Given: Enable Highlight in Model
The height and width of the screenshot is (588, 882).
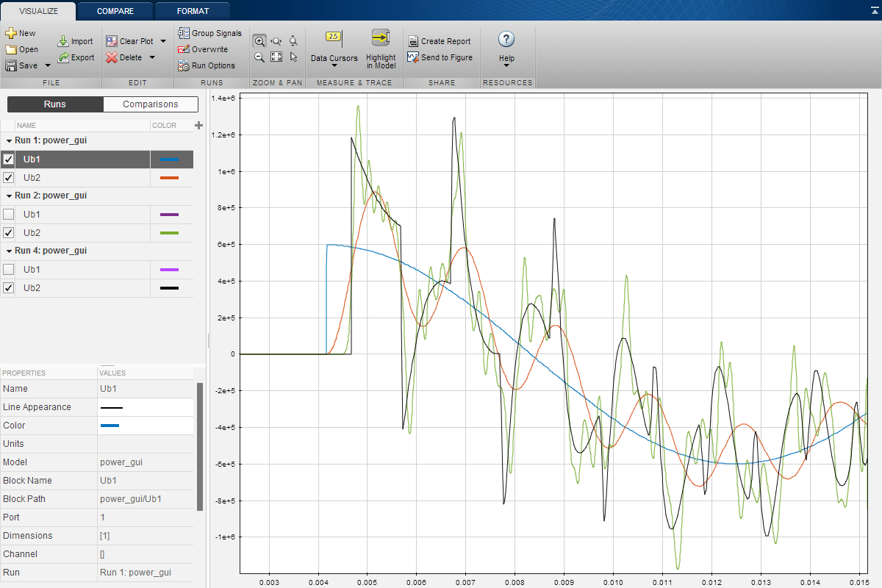Looking at the screenshot, I should [x=380, y=48].
